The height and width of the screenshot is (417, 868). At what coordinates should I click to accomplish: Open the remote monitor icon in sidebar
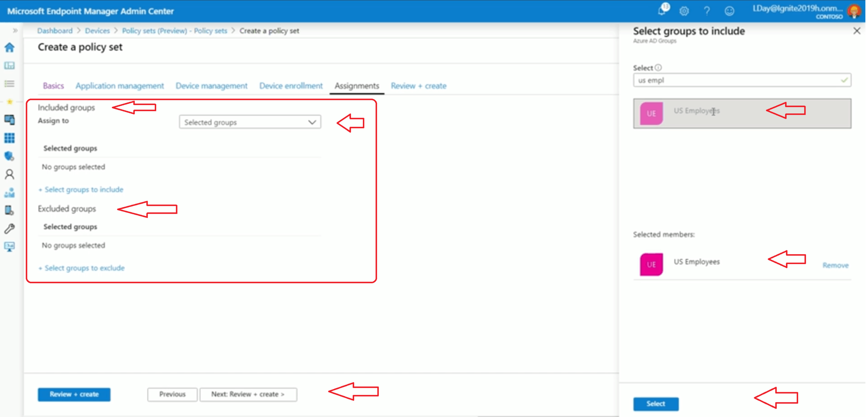(x=9, y=247)
